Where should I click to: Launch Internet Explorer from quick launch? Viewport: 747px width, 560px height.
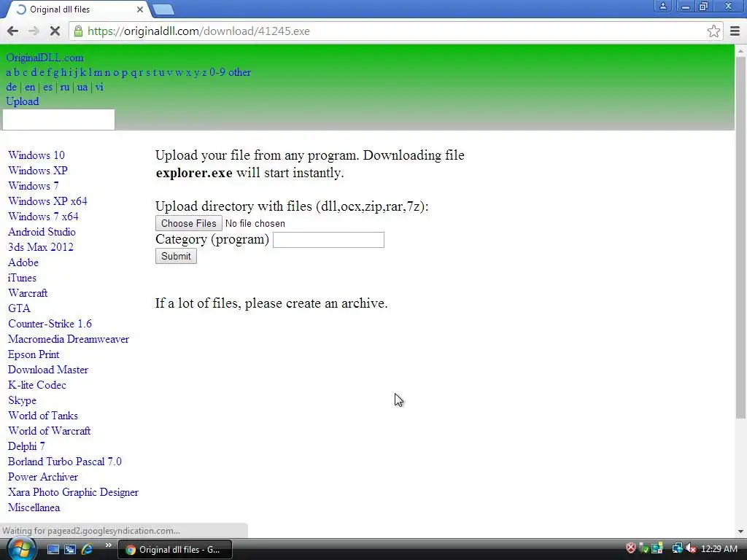(88, 549)
